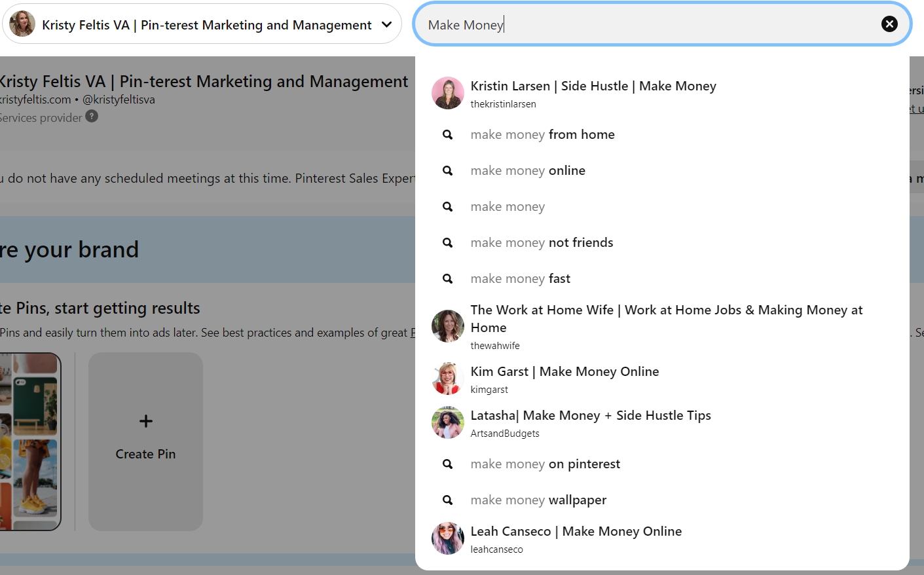
Task: Click leahcanseco username text
Action: coord(496,549)
